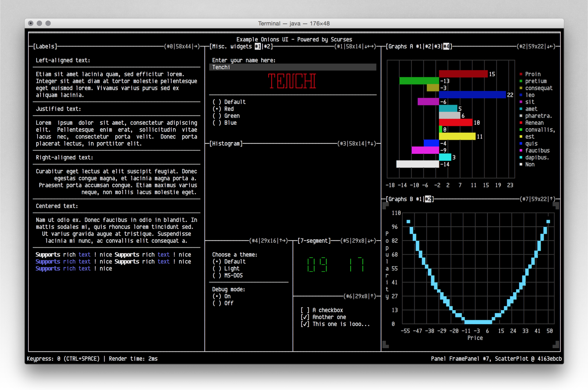Click the red TENCH banner text
The height and width of the screenshot is (390, 588).
click(292, 81)
